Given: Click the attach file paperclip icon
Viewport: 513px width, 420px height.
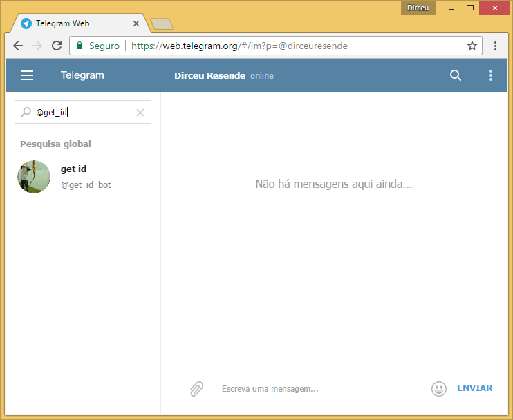Looking at the screenshot, I should point(196,389).
